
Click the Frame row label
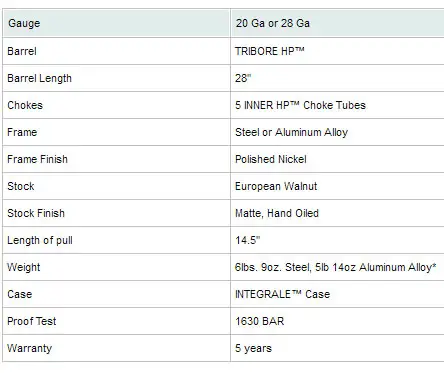pyautogui.click(x=22, y=132)
